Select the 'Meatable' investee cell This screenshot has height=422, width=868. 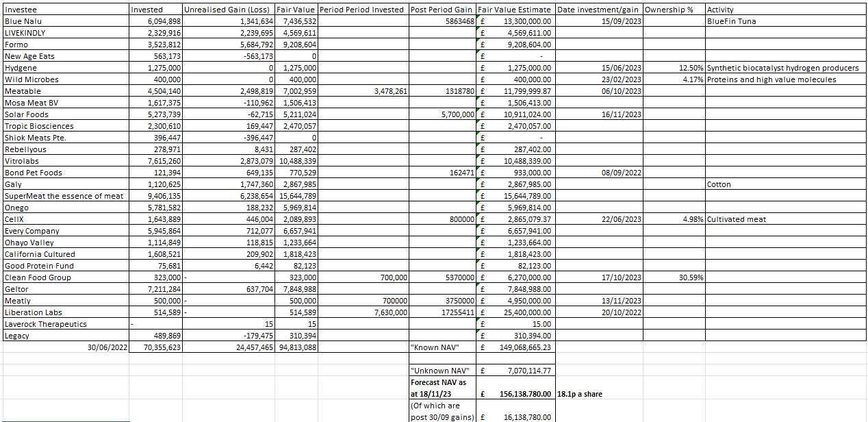coord(66,91)
